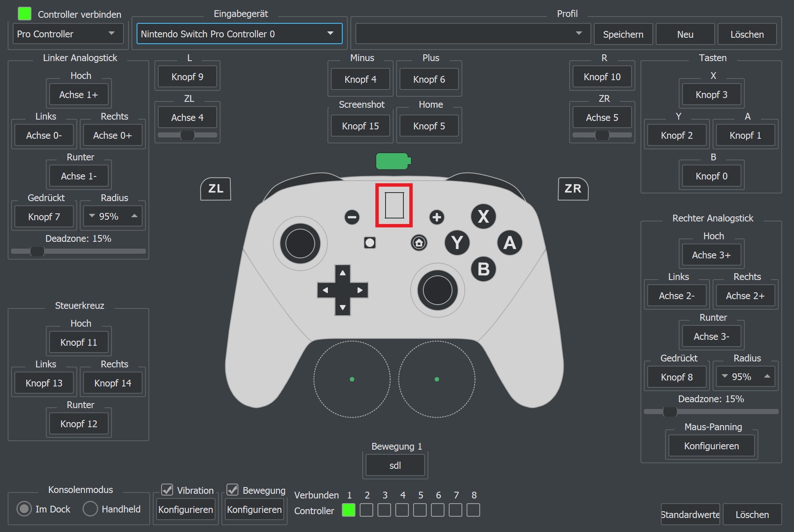Image resolution: width=794 pixels, height=532 pixels.
Task: Click Speichern to save the profile
Action: 623,34
